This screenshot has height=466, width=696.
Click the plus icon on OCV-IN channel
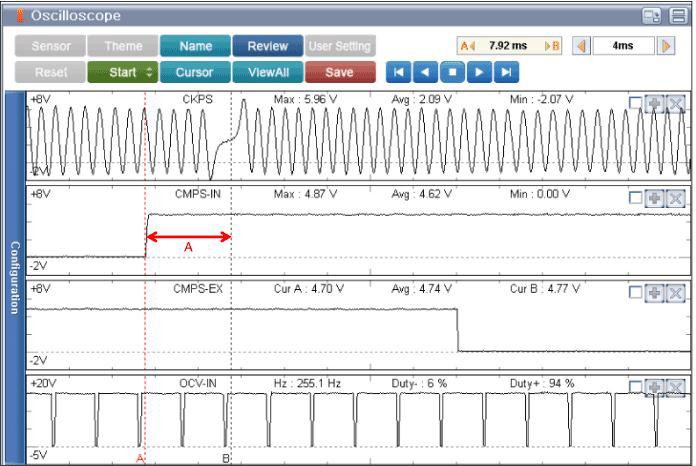point(654,388)
